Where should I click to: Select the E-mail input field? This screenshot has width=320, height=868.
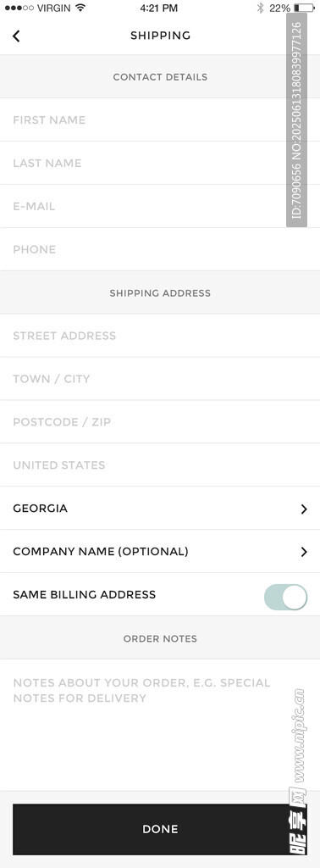(160, 207)
